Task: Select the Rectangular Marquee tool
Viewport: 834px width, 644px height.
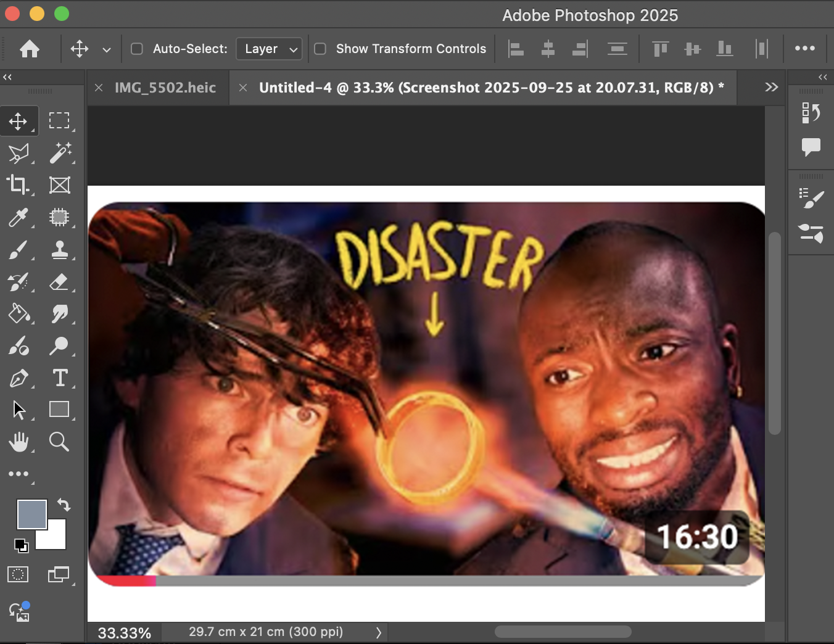Action: [59, 121]
